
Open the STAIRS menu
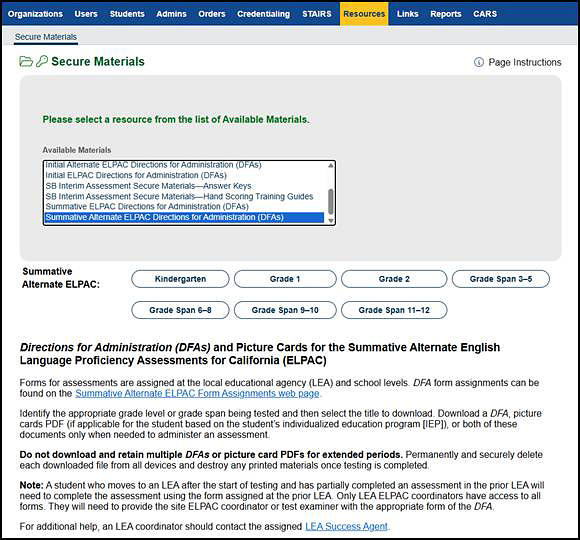pyautogui.click(x=317, y=14)
